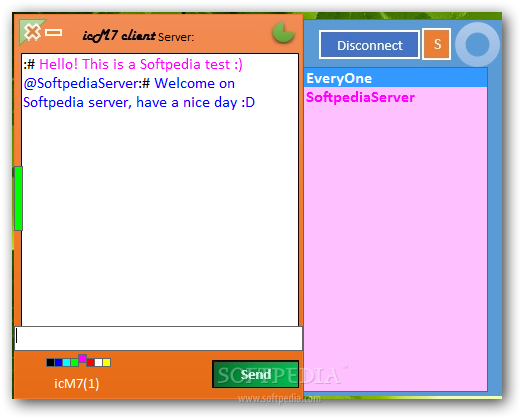Pick the black text color swatch
Image resolution: width=522 pixels, height=419 pixels.
[50, 362]
